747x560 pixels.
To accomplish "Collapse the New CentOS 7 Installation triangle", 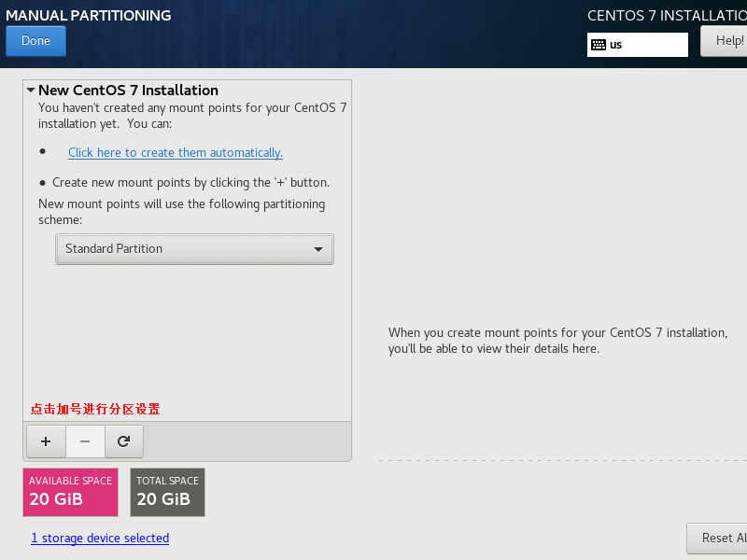I will (x=31, y=91).
